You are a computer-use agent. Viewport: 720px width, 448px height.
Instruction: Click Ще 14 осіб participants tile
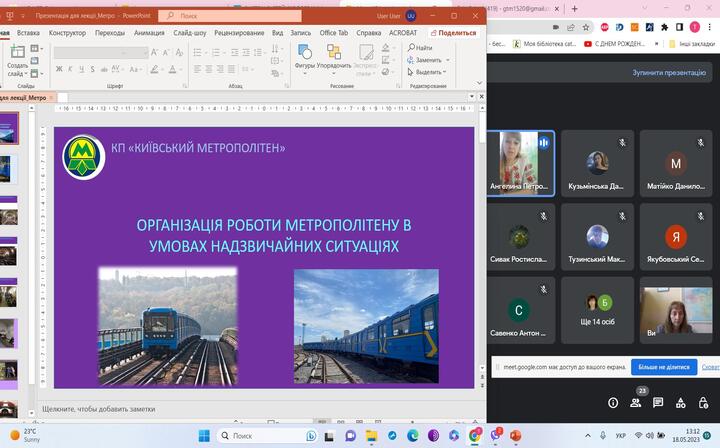click(597, 310)
